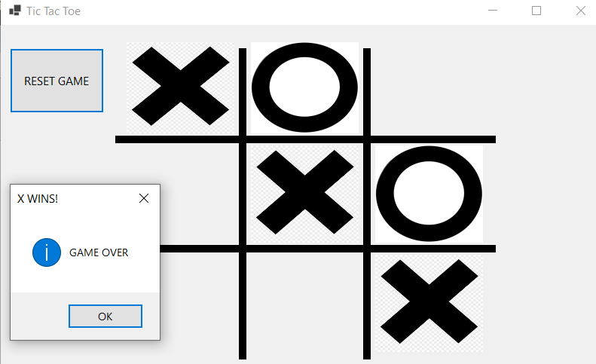This screenshot has width=596, height=364.
Task: Click the Tic Tac Toe title text
Action: click(53, 11)
